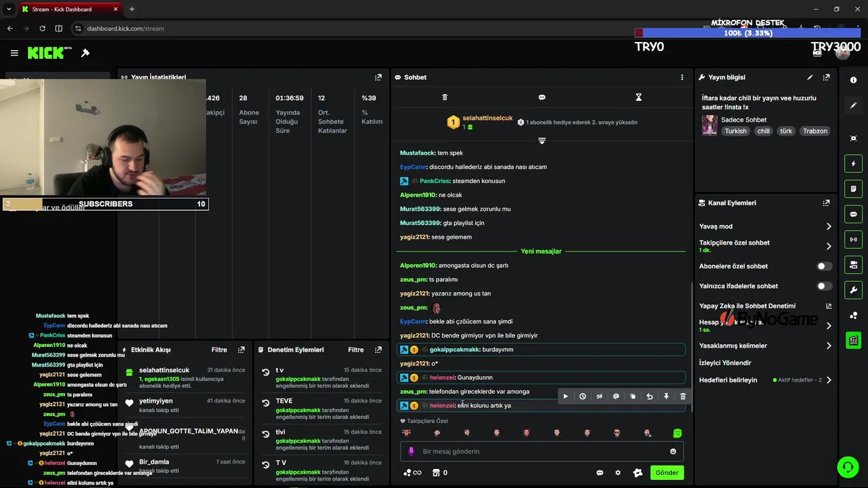The width and height of the screenshot is (868, 488).
Task: Expand Hedefleri belirleyin goals settings
Action: pos(829,380)
